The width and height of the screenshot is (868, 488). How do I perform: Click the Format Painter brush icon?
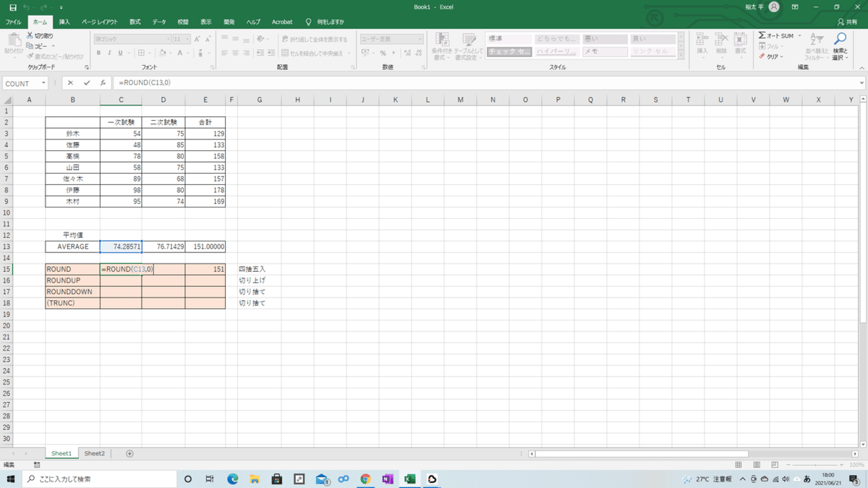(x=30, y=56)
